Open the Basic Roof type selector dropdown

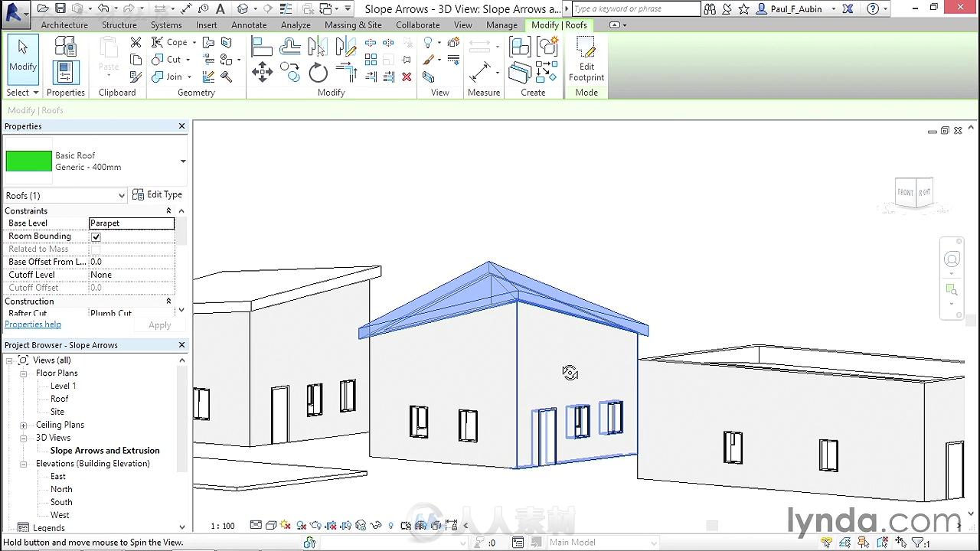coord(182,161)
